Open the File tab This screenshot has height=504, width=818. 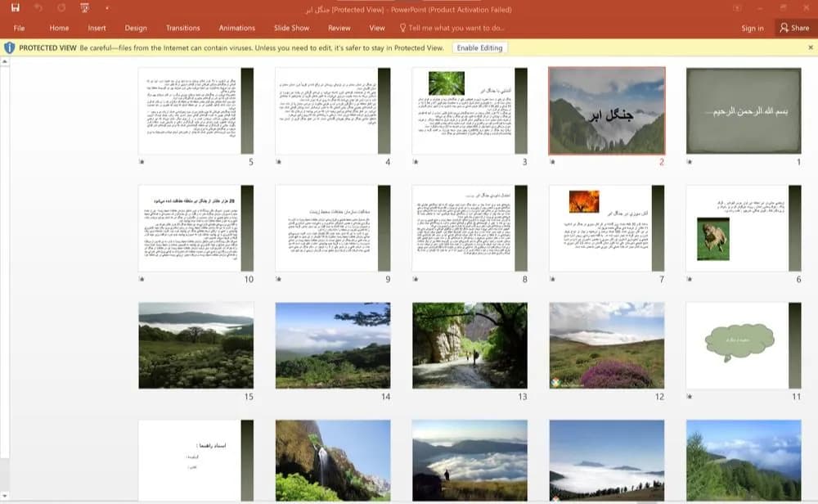click(x=20, y=28)
